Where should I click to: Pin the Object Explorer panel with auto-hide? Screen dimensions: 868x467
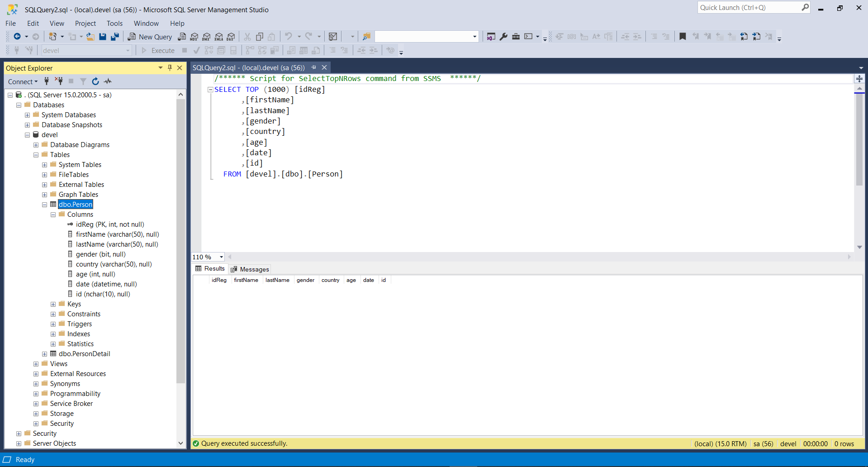170,68
